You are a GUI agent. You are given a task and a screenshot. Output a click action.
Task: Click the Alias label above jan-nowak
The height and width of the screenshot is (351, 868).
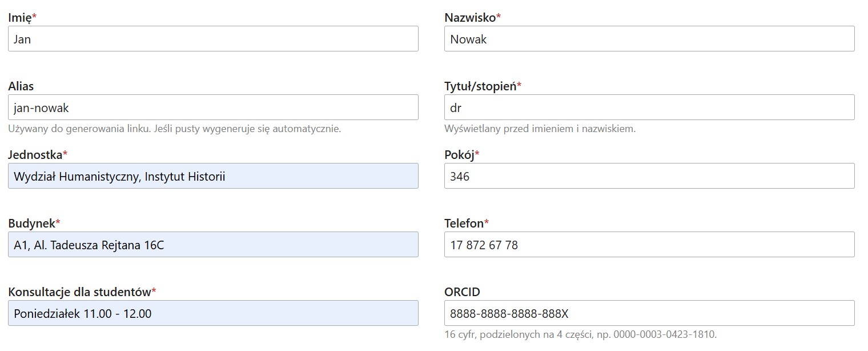click(x=21, y=86)
